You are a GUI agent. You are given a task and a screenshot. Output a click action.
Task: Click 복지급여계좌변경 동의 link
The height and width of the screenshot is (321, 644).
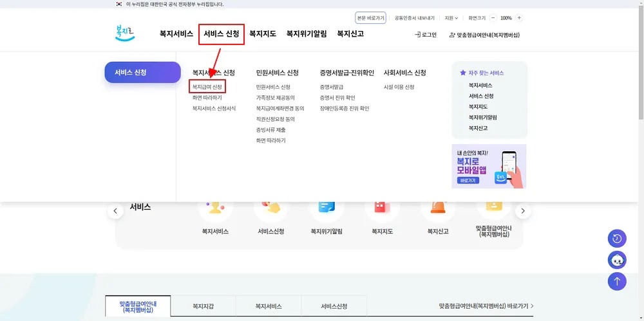(x=280, y=108)
